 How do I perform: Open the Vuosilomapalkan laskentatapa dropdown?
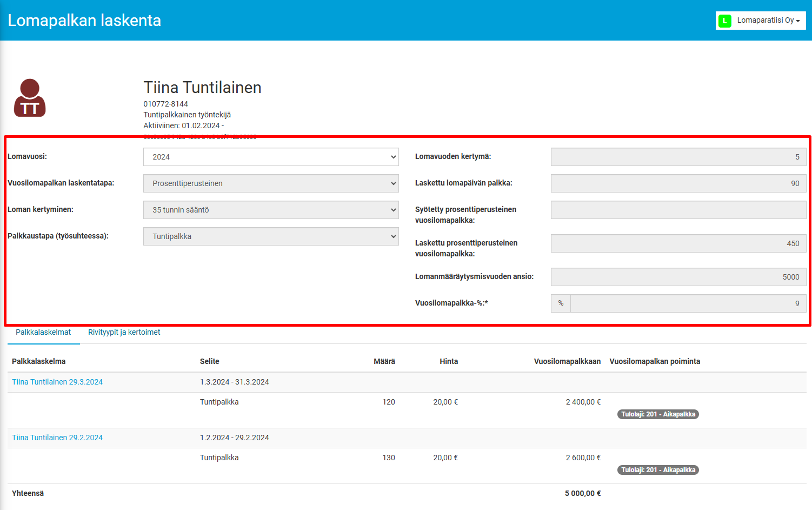[x=271, y=183]
